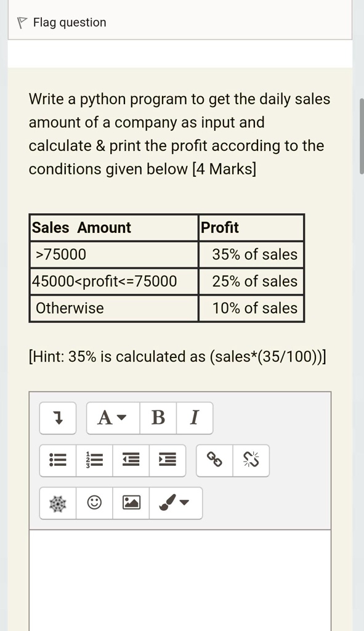Open the paintbrush color dropdown
Image resolution: width=364 pixels, height=631 pixels.
point(176,503)
